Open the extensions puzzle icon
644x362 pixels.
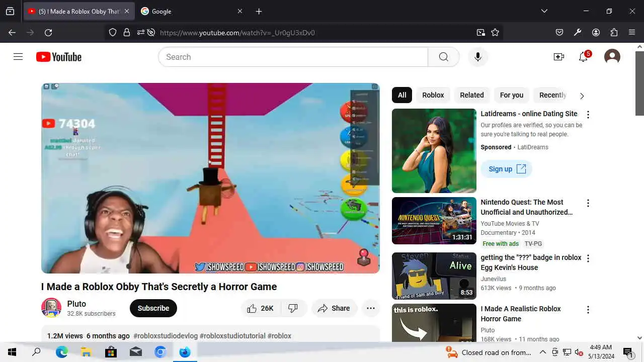[x=614, y=32]
